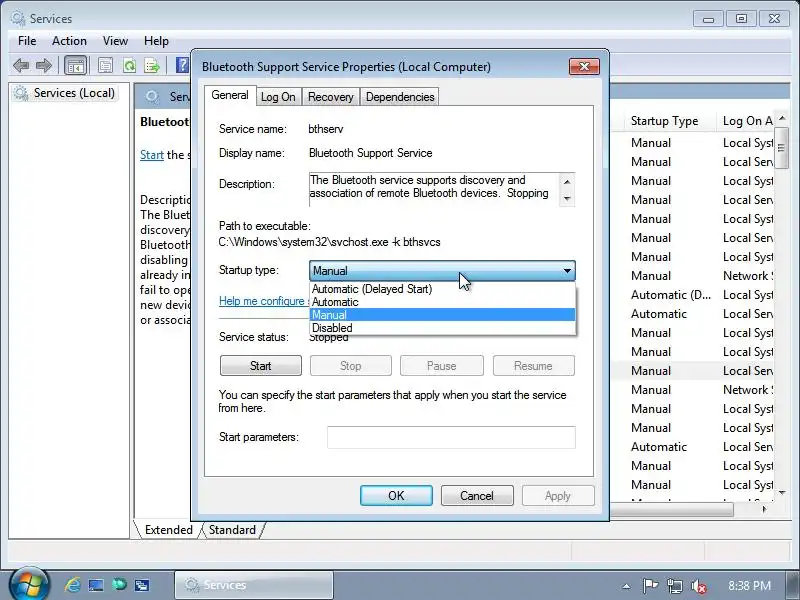Click the Start parameters input field

pyautogui.click(x=452, y=437)
